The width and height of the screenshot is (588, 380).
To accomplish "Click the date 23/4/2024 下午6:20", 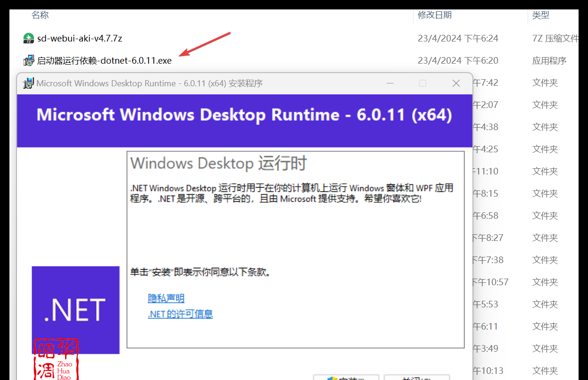I will tap(458, 60).
